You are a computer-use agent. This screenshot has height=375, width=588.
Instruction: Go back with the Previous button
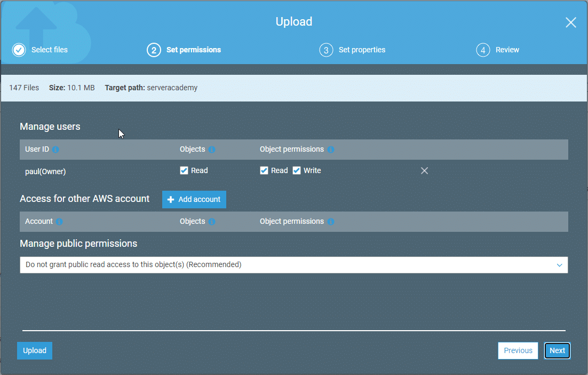tap(518, 351)
